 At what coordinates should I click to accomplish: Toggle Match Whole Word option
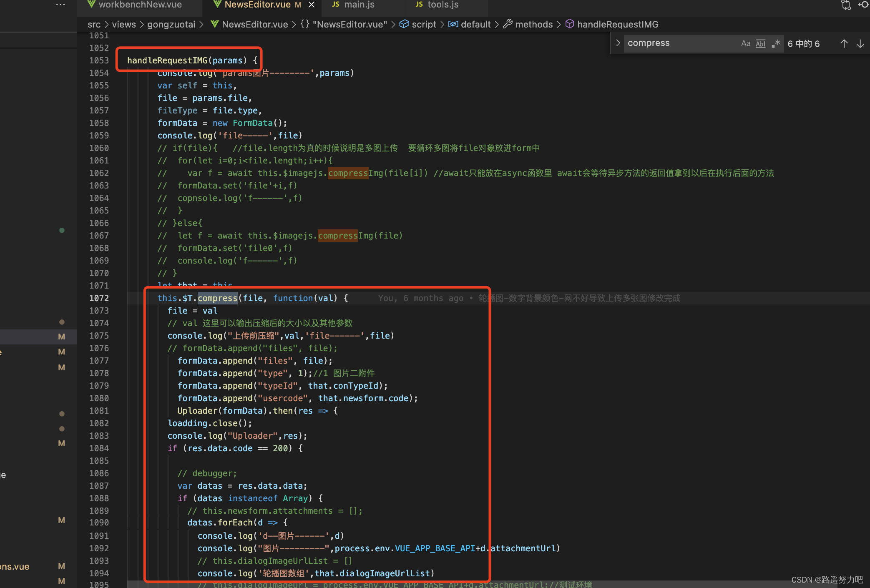[760, 43]
